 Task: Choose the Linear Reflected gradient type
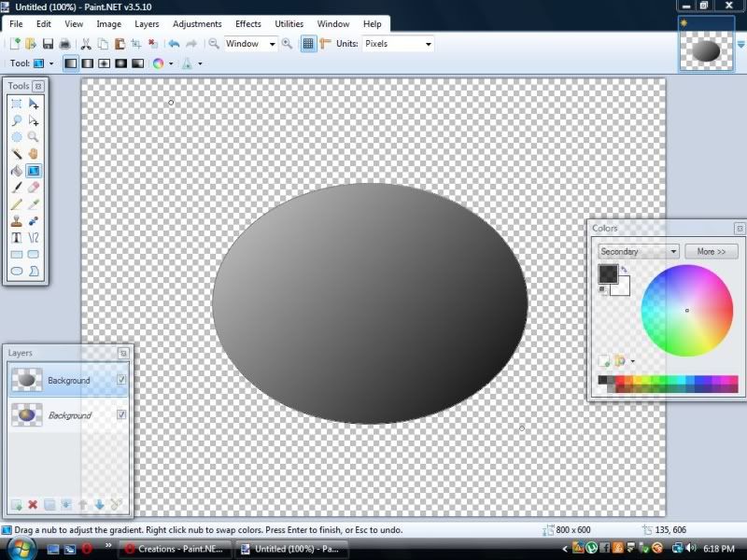[x=88, y=63]
